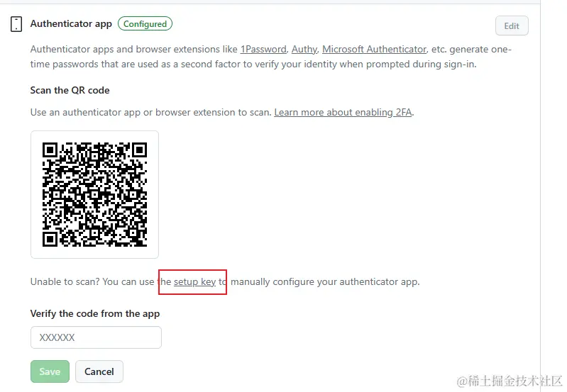
Task: Open Learn more about enabling 2FA
Action: (x=343, y=112)
